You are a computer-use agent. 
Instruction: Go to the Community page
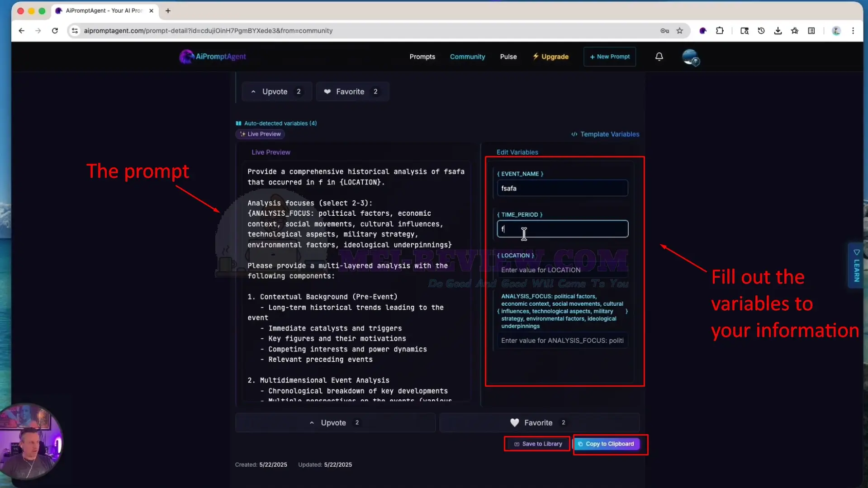[x=467, y=57]
